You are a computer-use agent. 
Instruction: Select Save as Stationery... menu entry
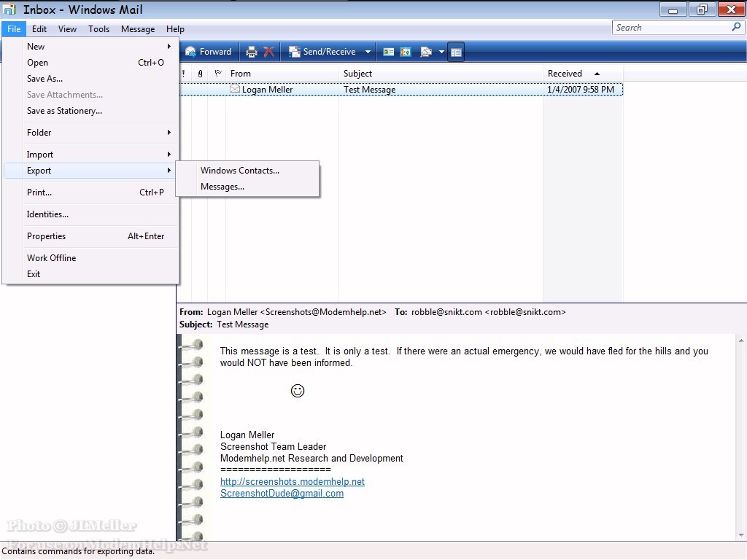click(91, 111)
